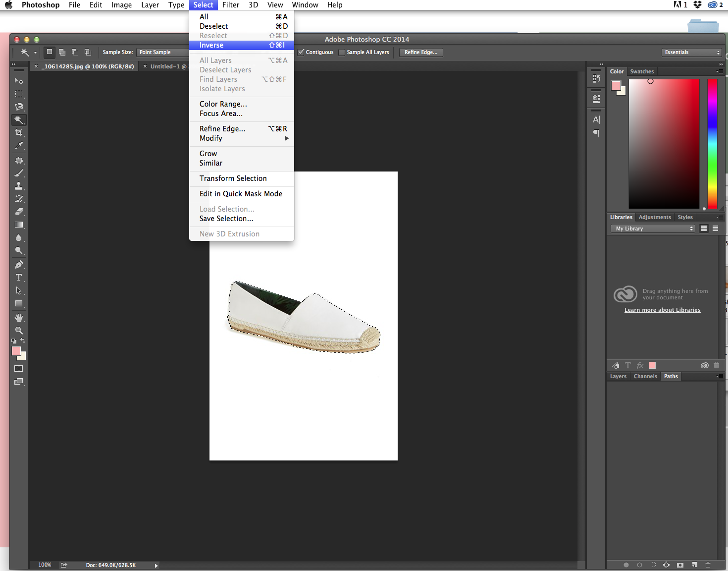
Task: Select the Hand tool
Action: point(19,318)
